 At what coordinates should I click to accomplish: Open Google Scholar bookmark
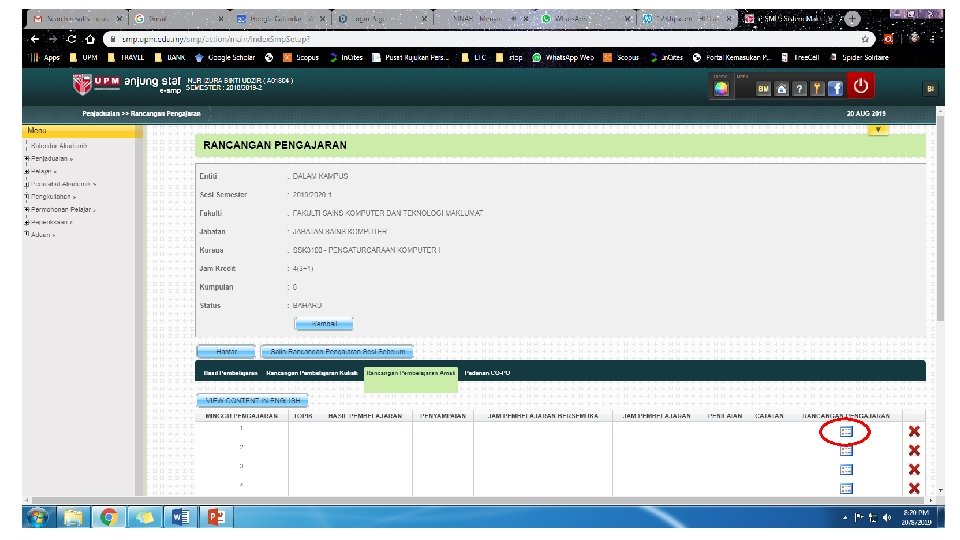click(x=225, y=57)
